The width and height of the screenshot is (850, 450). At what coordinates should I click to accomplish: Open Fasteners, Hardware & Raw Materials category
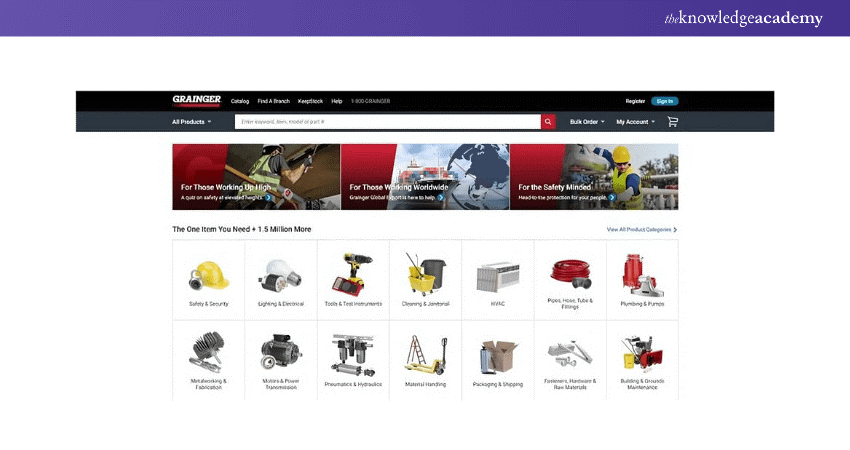click(x=570, y=361)
